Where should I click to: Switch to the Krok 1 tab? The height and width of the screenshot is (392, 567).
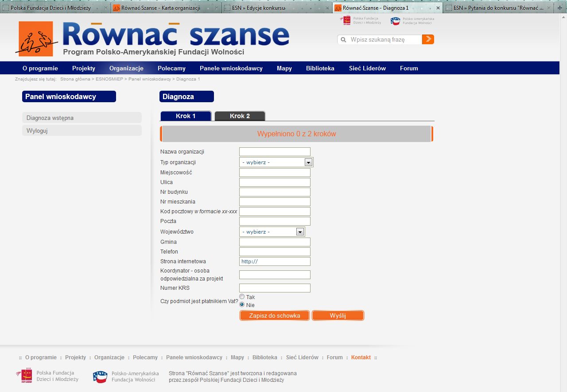[186, 116]
